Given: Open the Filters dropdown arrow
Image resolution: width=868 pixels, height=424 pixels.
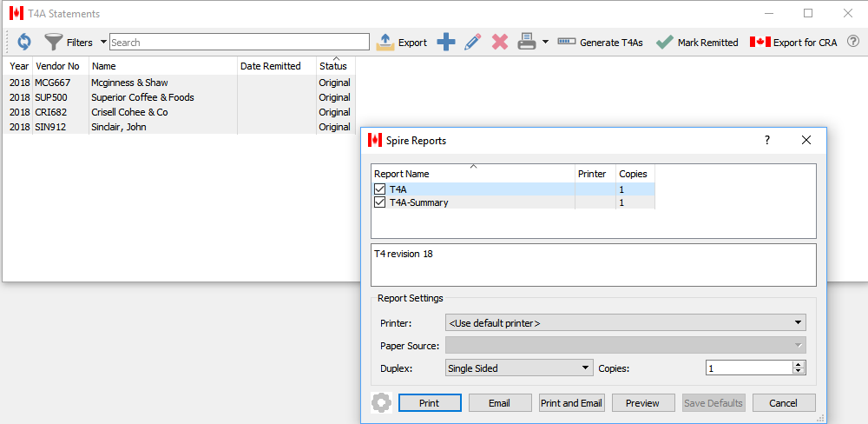Looking at the screenshot, I should pos(104,42).
